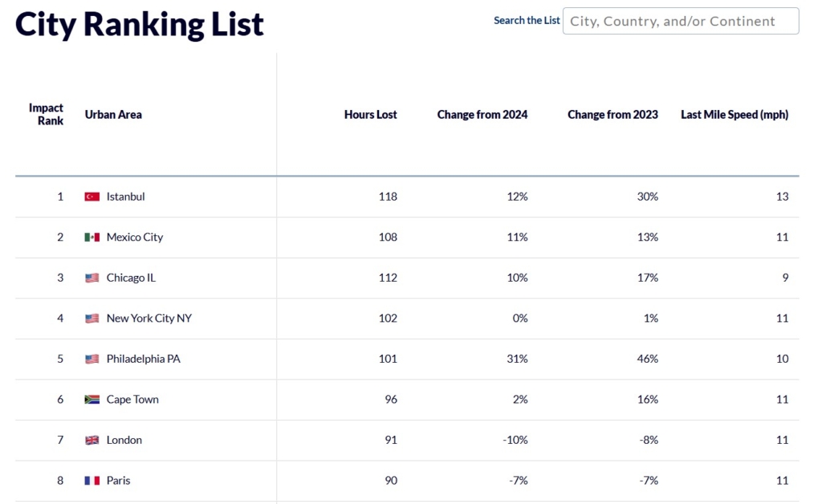Open the Philadelphia PA entry
The image size is (822, 504).
(x=144, y=360)
